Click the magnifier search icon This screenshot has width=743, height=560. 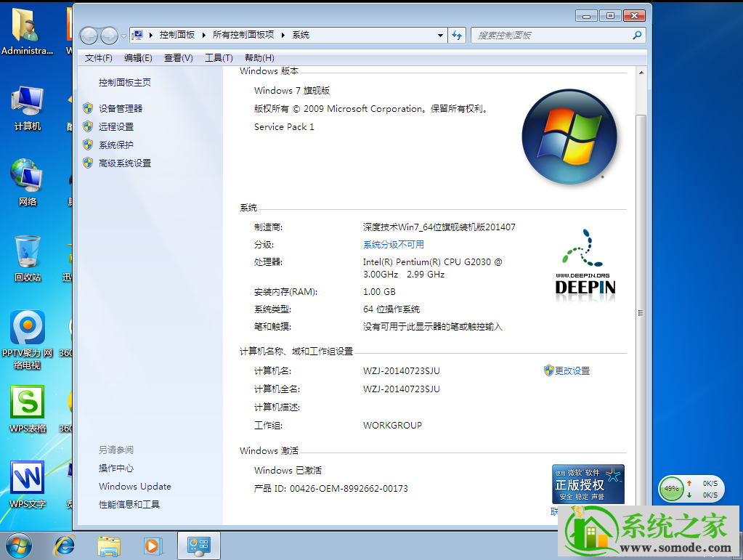point(638,35)
